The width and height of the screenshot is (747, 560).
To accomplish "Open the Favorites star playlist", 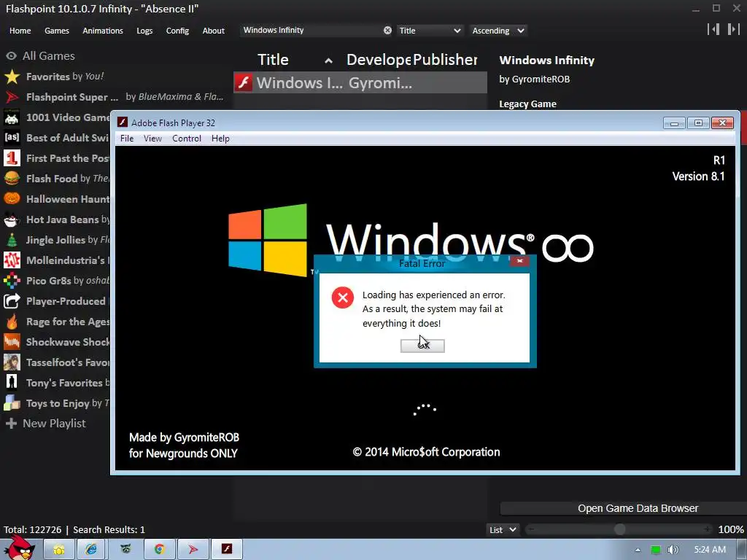I will (x=12, y=76).
